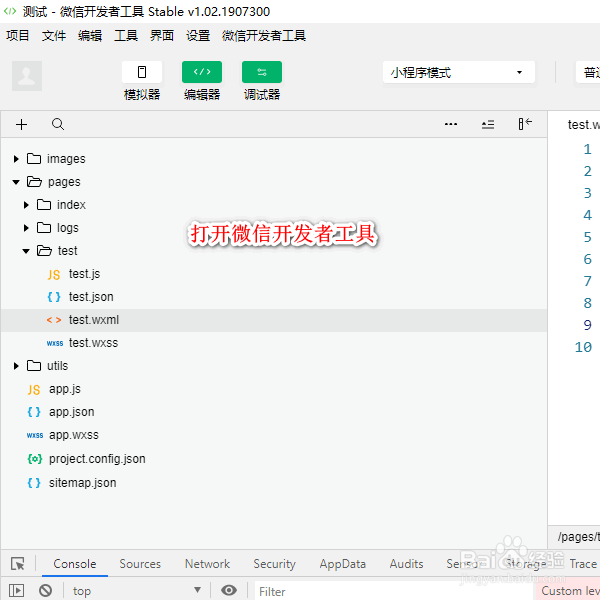600x600 pixels.
Task: Expand the utils folder arrow
Action: [16, 366]
